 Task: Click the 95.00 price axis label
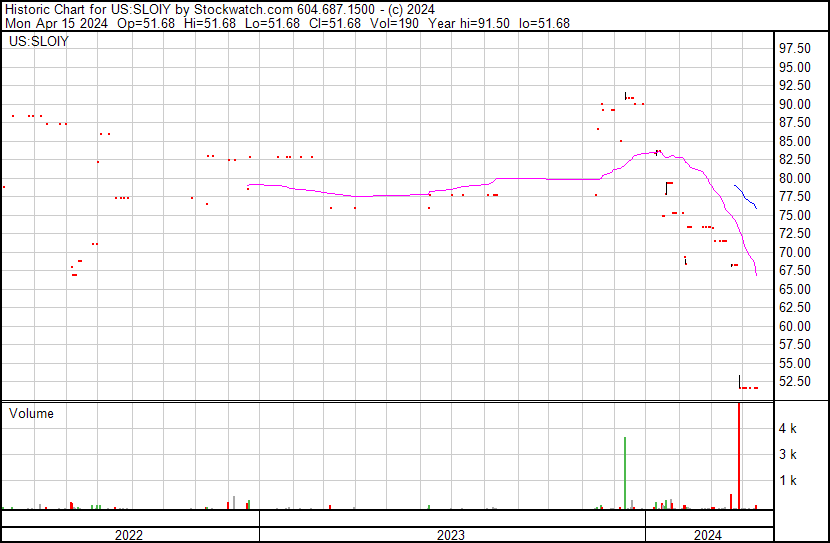tap(795, 67)
